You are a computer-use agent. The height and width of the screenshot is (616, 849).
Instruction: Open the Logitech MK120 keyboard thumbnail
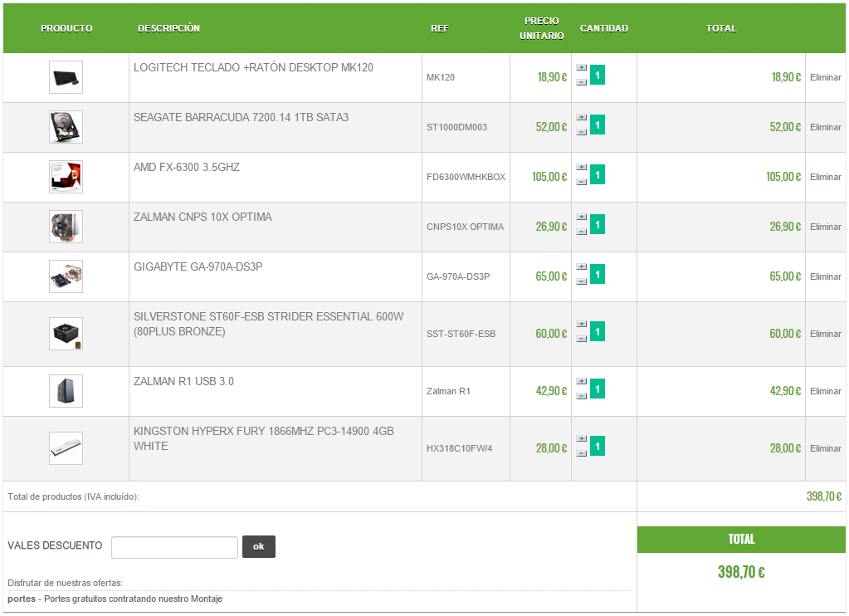click(66, 77)
